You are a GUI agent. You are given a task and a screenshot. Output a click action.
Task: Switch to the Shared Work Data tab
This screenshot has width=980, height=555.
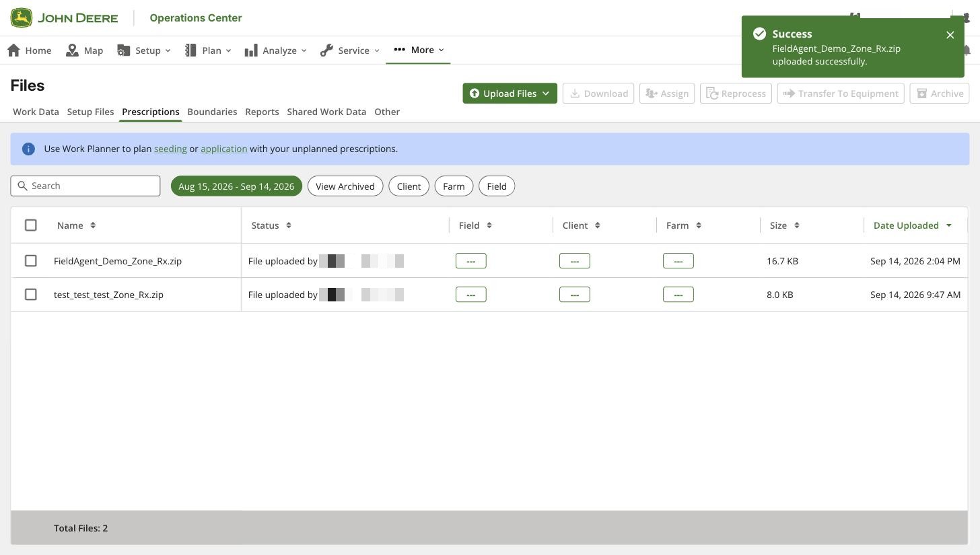pyautogui.click(x=326, y=112)
